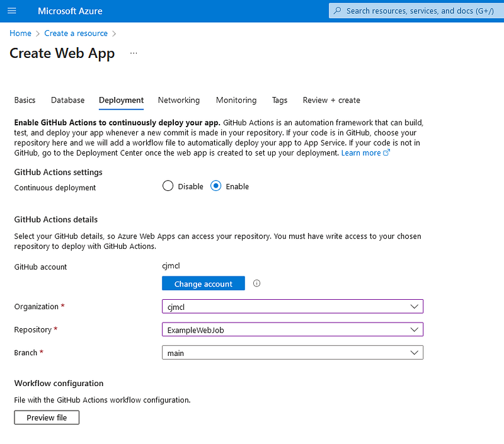Image resolution: width=504 pixels, height=444 pixels.
Task: Click the Branch field label
Action: click(x=26, y=353)
